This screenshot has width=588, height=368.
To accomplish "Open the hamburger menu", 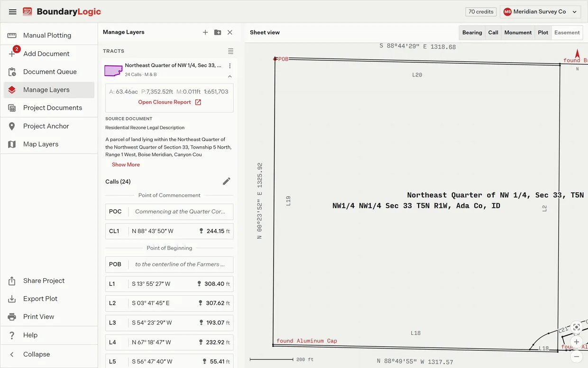I will point(13,12).
